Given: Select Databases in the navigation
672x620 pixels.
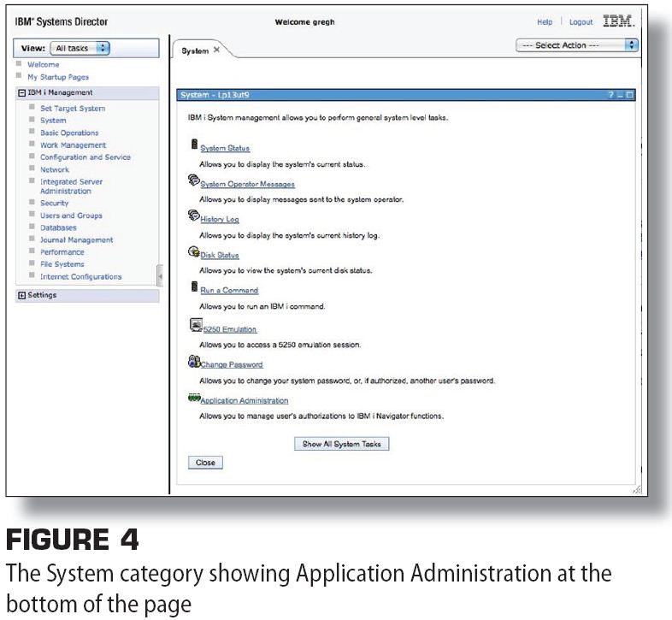Looking at the screenshot, I should pyautogui.click(x=58, y=227).
